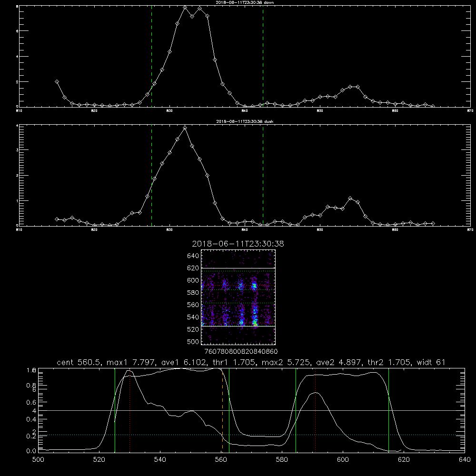
Task: Click the right green dashed line in dusk plot
Action: point(263,175)
